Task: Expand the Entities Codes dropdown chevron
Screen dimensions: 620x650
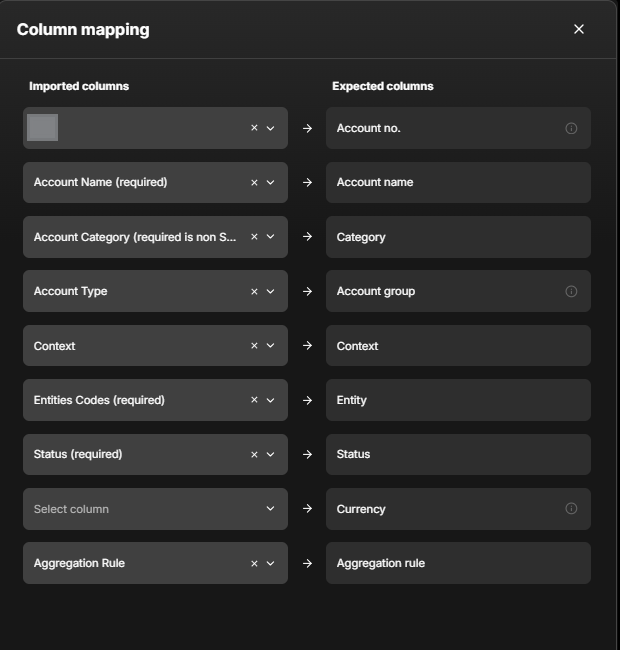Action: [x=271, y=400]
